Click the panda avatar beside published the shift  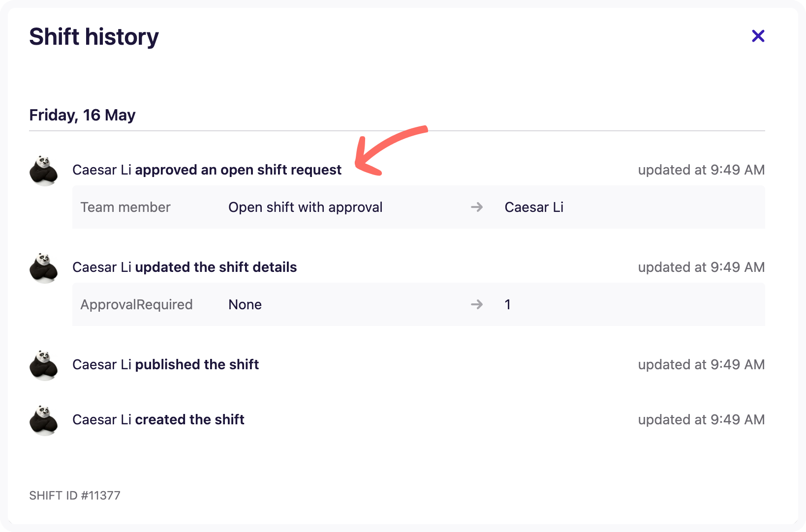click(x=44, y=365)
